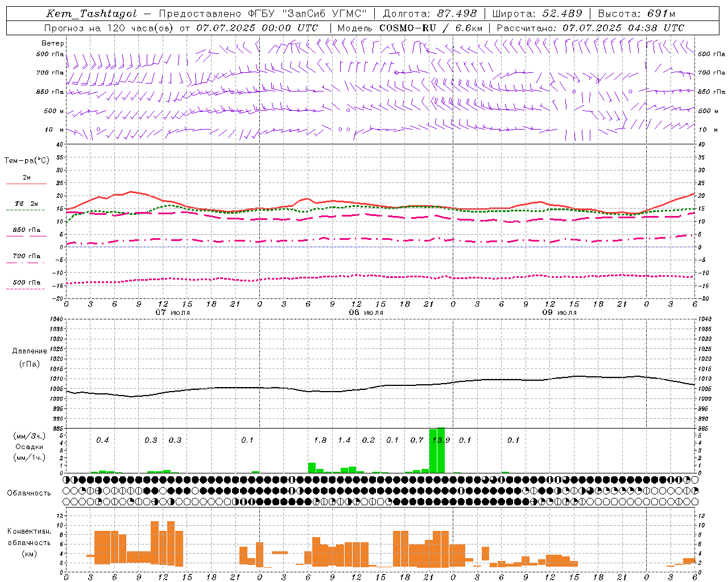
Task: Click the '10 м' wind level label on the left
Action: (55, 130)
